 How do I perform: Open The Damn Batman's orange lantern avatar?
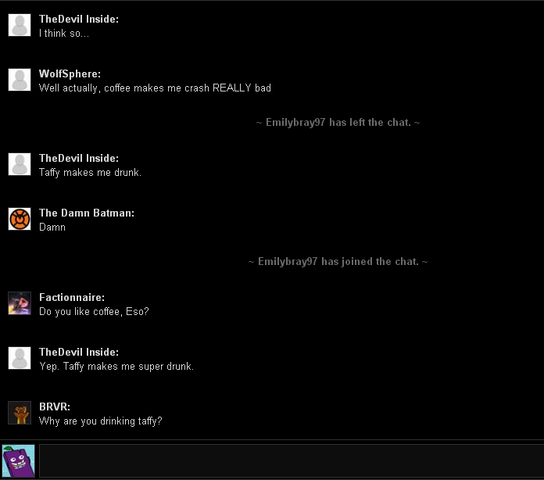click(19, 219)
